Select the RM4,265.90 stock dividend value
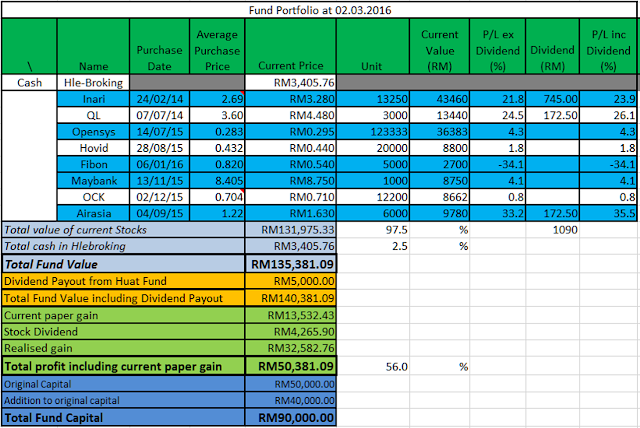 coord(291,331)
